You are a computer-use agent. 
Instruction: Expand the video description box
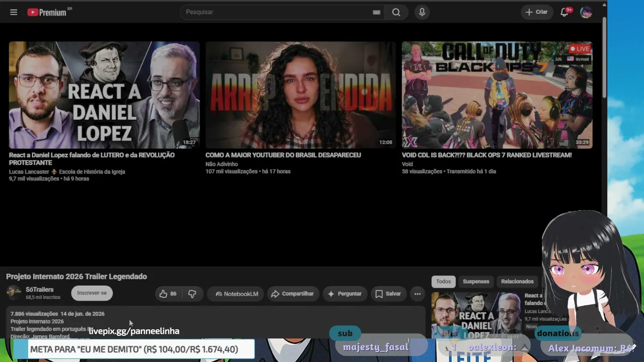click(x=215, y=322)
